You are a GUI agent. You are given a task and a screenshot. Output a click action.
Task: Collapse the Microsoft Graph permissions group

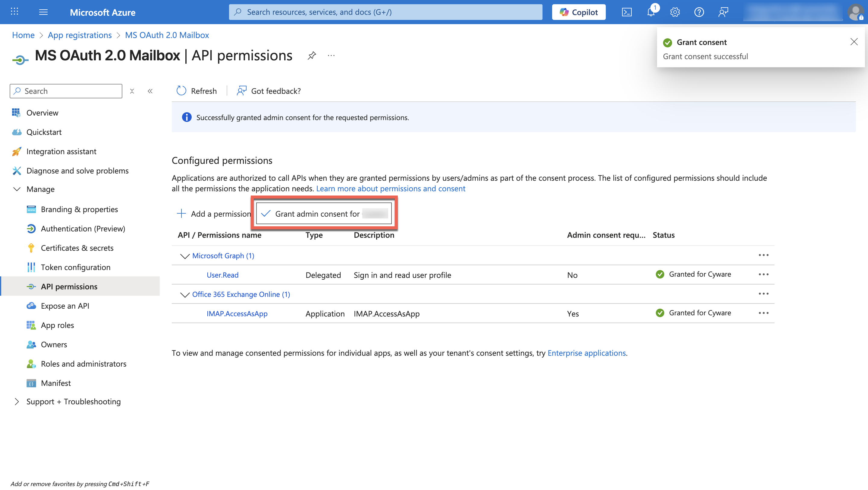click(x=185, y=256)
